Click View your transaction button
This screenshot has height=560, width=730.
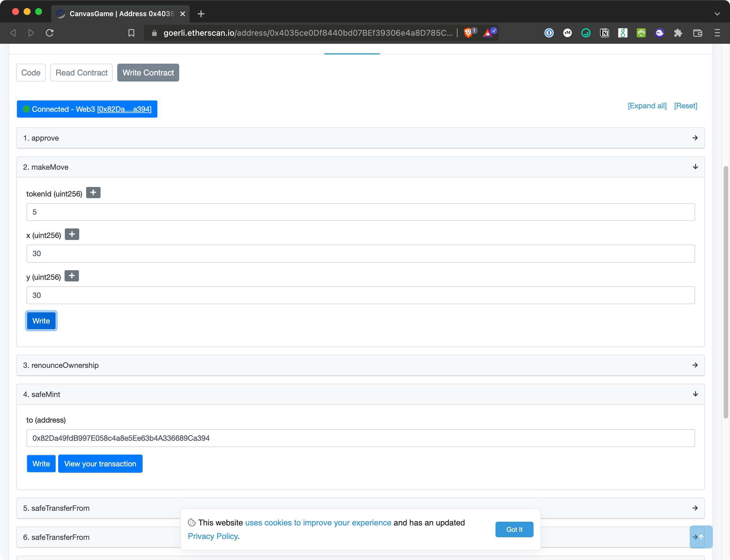(100, 464)
